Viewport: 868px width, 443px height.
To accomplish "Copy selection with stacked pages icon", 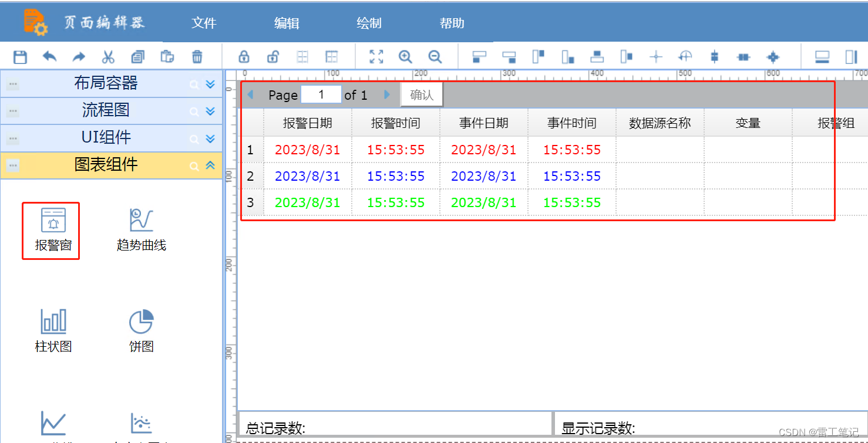I will point(138,57).
